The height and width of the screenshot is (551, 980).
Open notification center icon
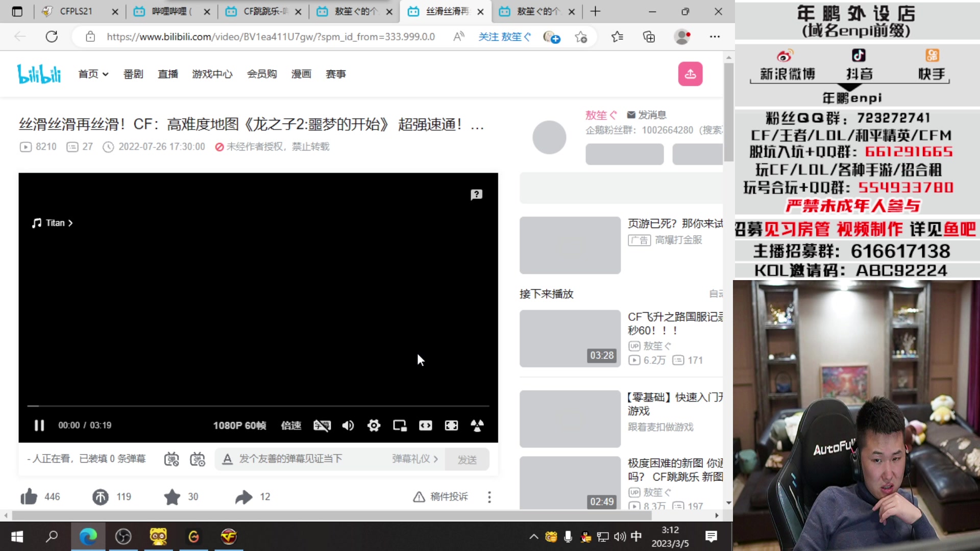click(x=711, y=536)
